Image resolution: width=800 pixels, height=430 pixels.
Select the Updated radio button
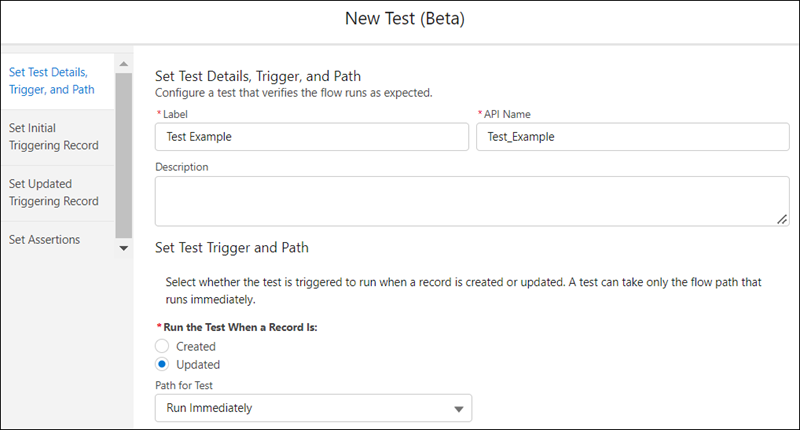tap(162, 364)
